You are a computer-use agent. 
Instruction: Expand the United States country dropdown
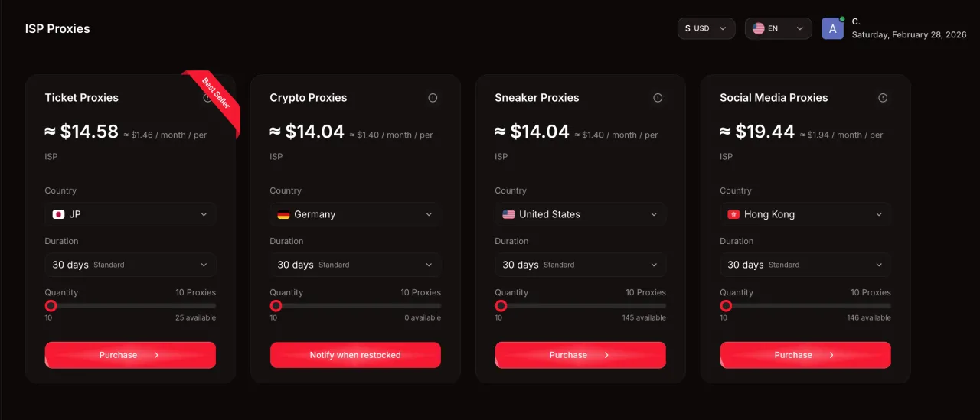pos(580,214)
